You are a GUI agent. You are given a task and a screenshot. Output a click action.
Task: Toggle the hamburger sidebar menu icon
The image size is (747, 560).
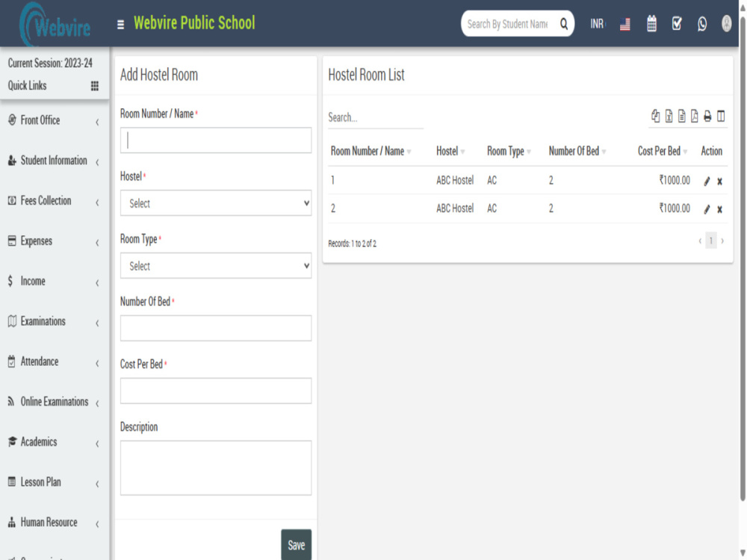click(x=120, y=25)
